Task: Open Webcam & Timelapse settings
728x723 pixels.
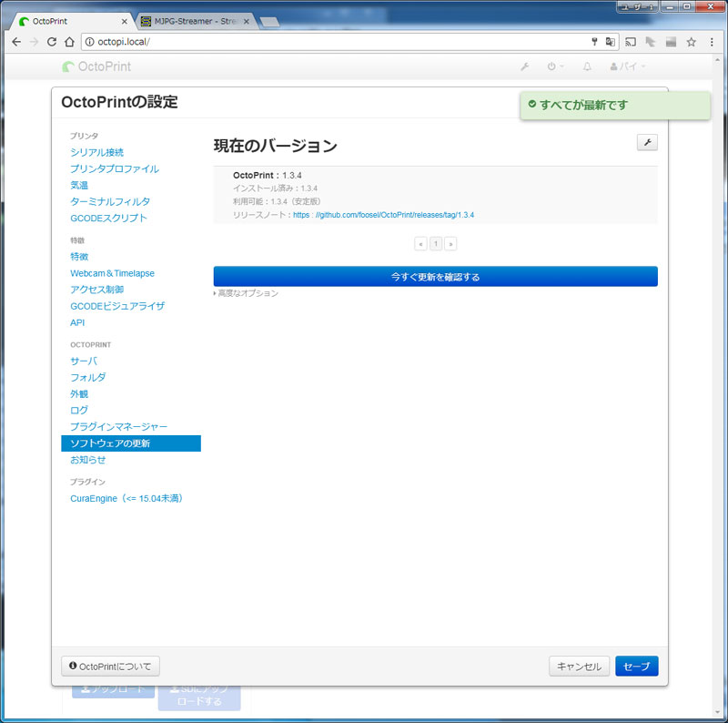Action: tap(112, 273)
